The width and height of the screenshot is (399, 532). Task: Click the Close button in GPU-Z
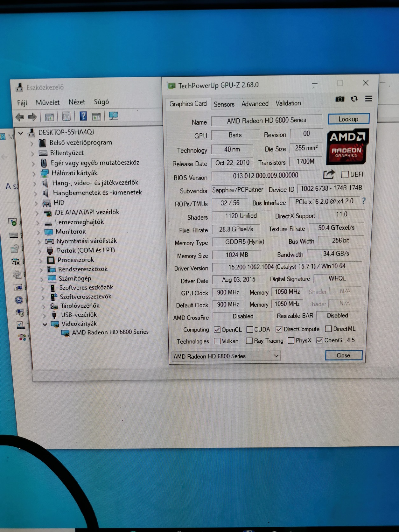coord(344,355)
